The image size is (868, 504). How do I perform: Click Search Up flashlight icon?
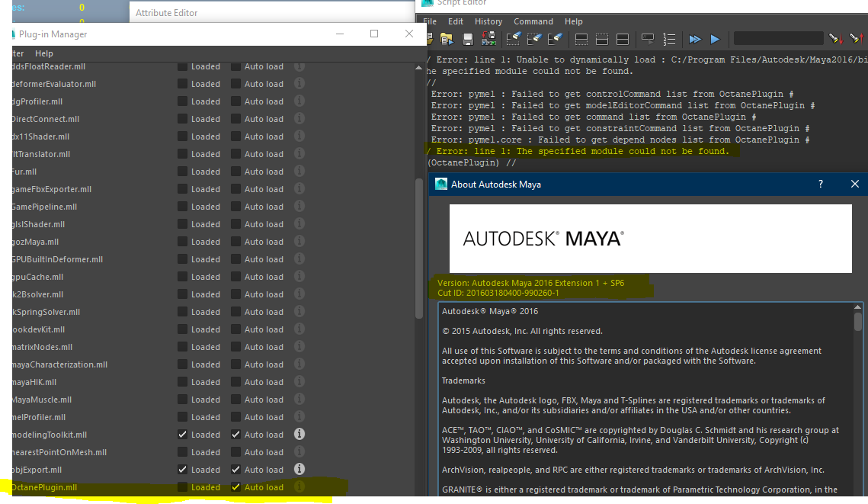(x=857, y=39)
